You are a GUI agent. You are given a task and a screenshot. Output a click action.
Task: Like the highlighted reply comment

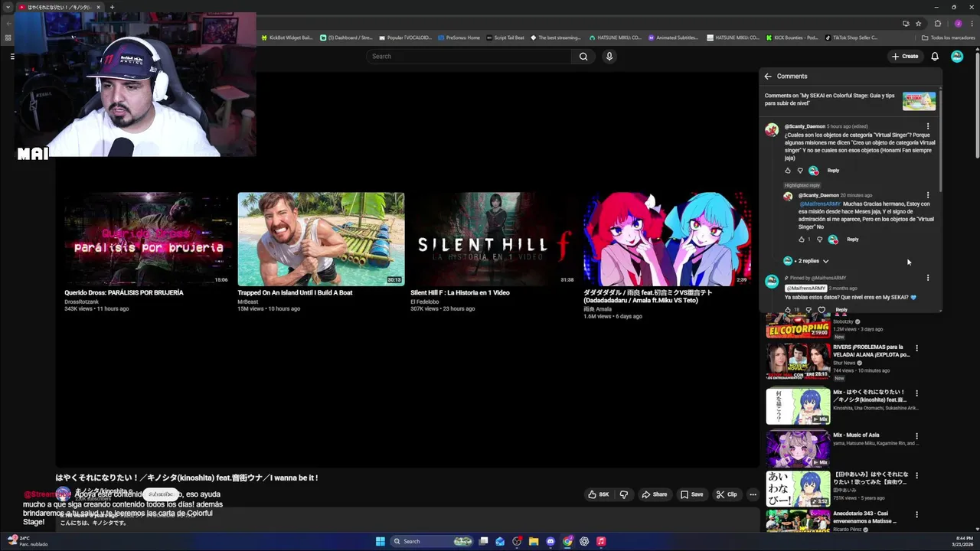click(x=802, y=240)
